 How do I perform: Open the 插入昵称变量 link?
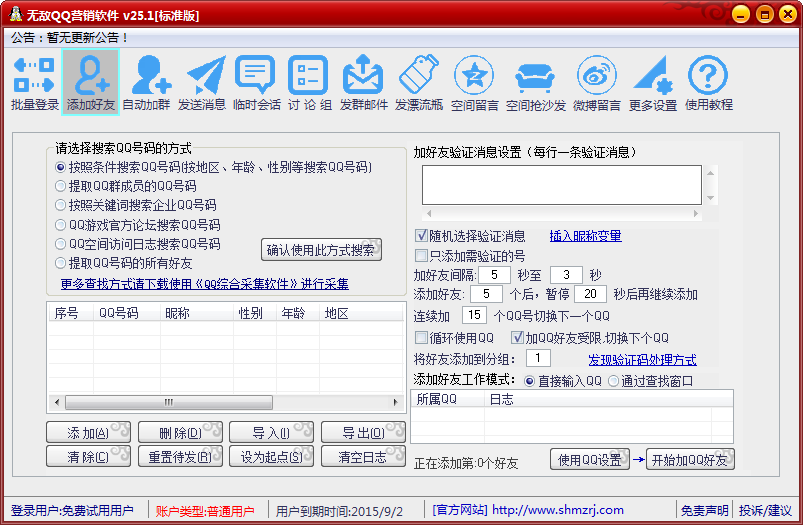click(585, 236)
